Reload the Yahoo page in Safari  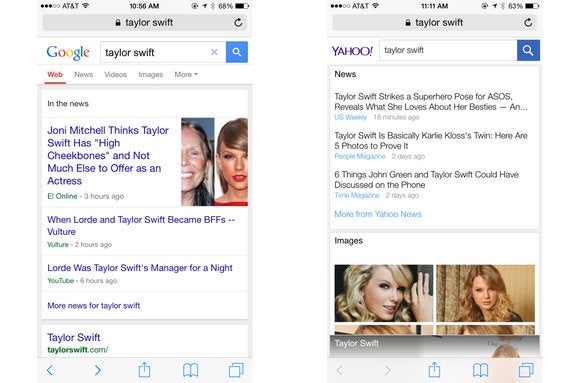(x=528, y=23)
